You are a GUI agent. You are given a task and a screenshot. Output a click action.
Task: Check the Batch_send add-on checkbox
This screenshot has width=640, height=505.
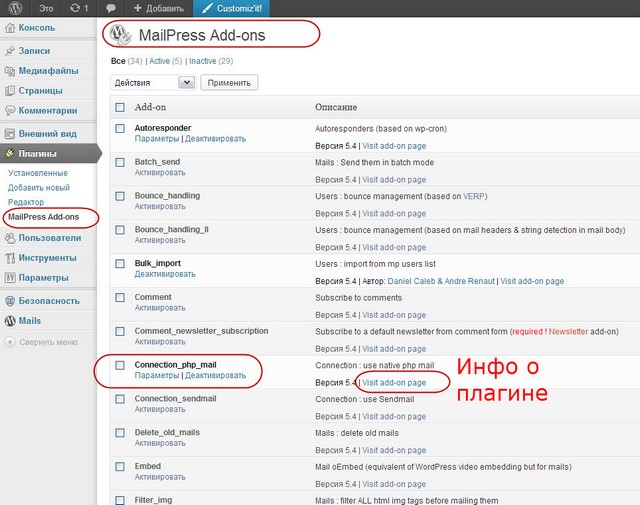(x=120, y=162)
